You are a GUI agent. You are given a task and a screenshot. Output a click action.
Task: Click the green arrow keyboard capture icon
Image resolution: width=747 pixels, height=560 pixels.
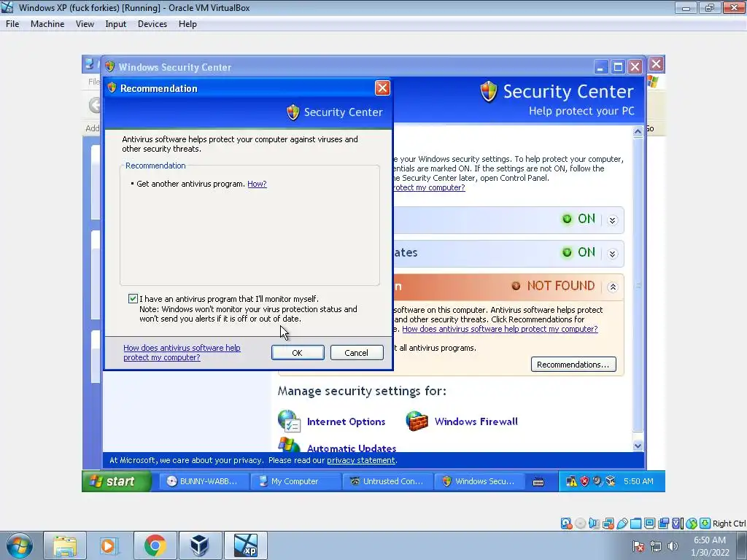pos(705,524)
